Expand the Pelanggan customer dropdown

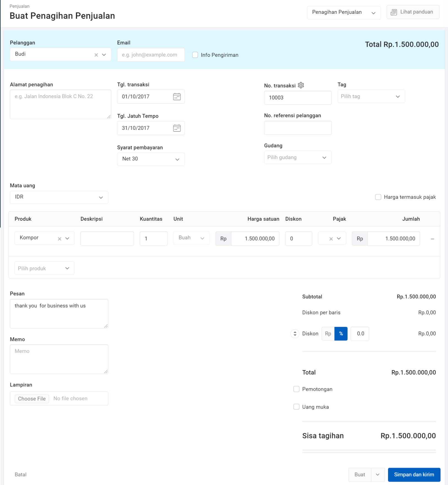pos(104,55)
